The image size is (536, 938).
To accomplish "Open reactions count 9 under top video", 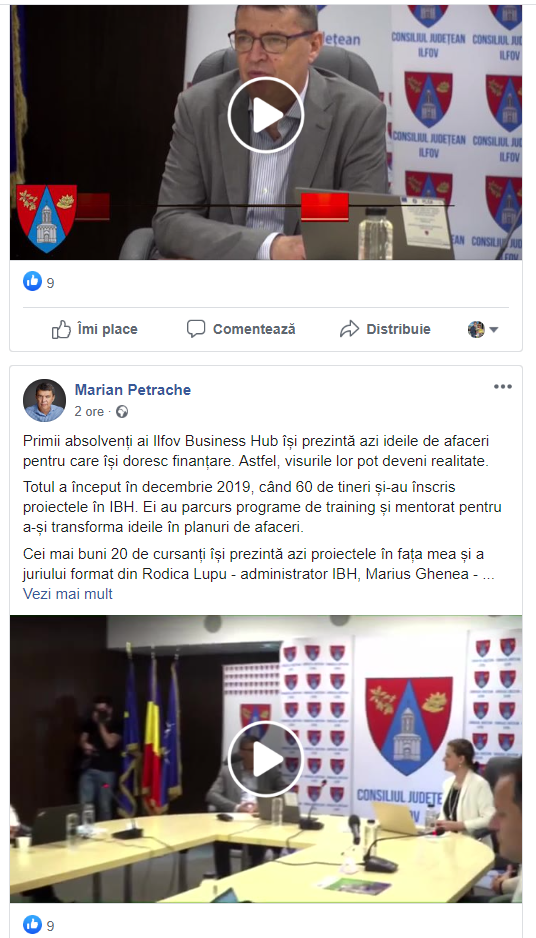I will click(50, 282).
